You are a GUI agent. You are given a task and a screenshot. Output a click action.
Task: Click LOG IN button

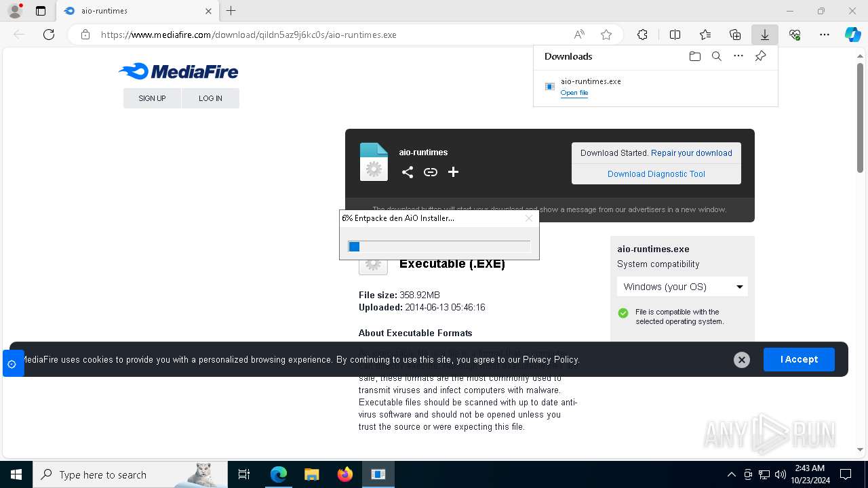click(x=210, y=98)
